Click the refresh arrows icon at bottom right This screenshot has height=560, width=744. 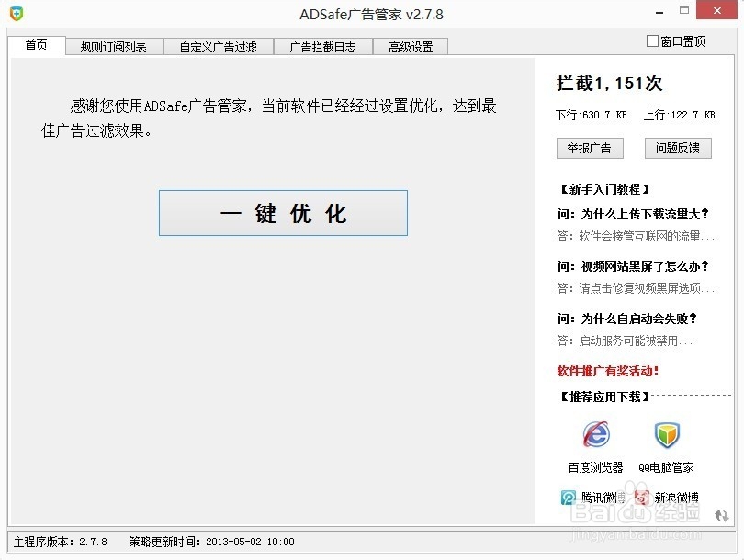click(722, 515)
